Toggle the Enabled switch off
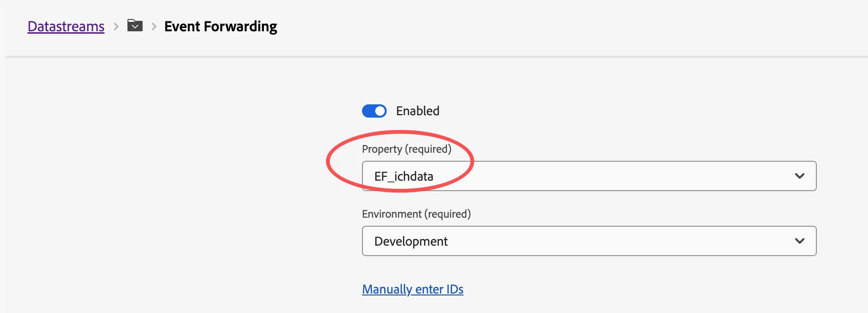The image size is (868, 313). [x=374, y=111]
